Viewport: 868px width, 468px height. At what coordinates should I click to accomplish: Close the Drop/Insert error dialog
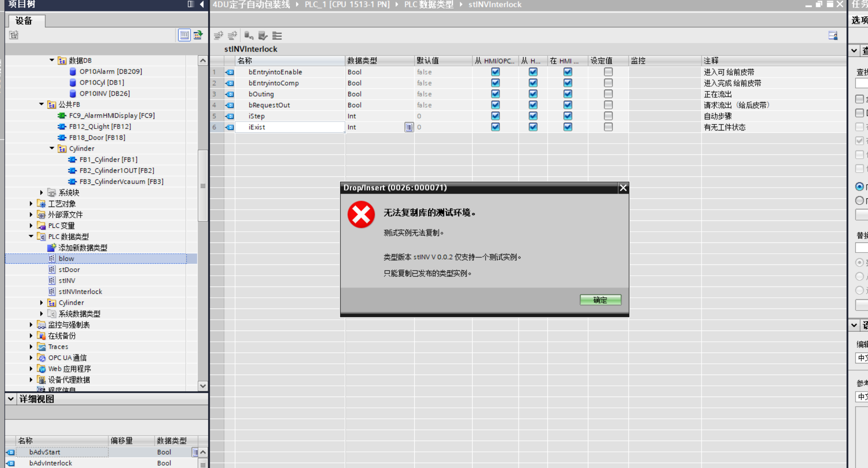623,188
